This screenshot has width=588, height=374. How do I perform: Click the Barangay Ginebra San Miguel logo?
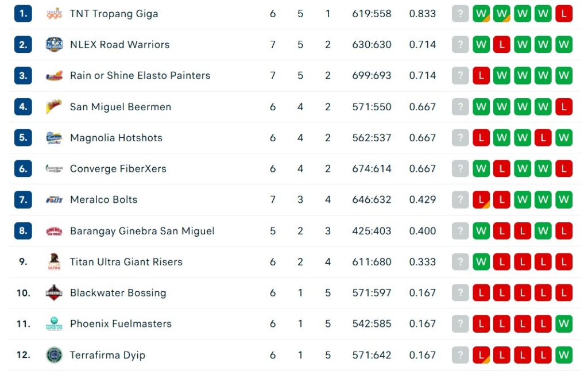pos(53,230)
